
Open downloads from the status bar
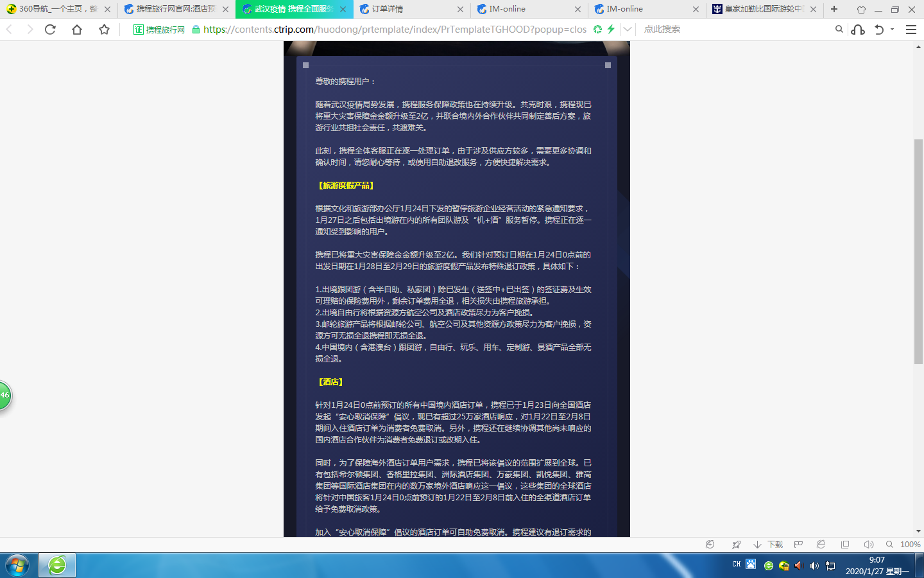point(769,545)
